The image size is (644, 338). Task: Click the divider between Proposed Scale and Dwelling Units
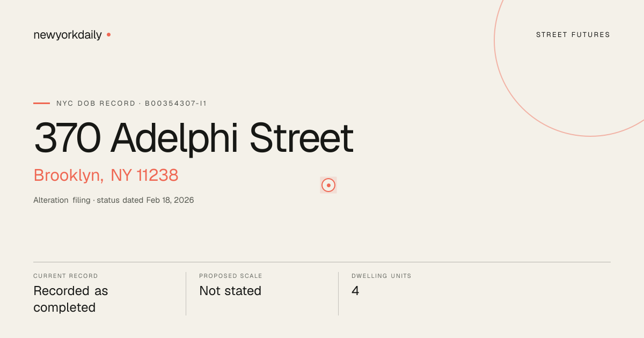coord(338,293)
